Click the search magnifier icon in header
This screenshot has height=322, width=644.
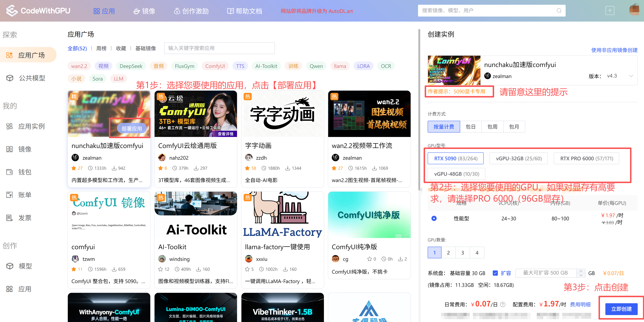(x=559, y=11)
